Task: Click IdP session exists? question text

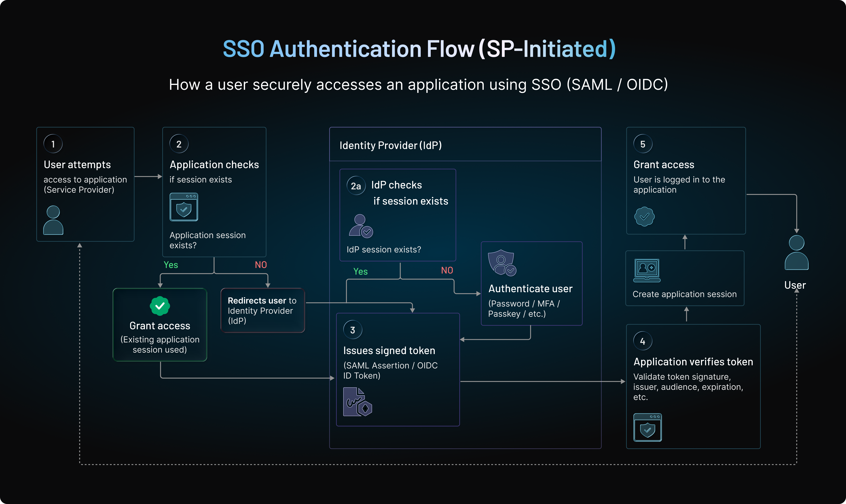Action: [384, 250]
